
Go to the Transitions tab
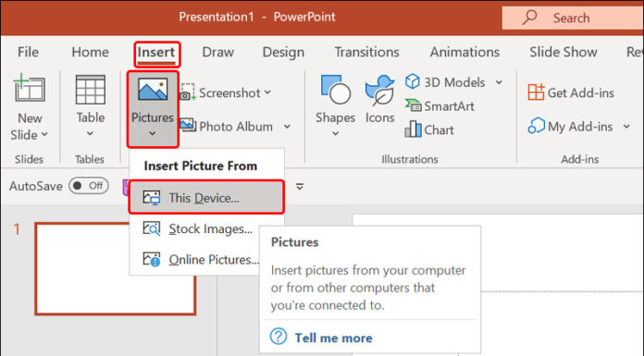click(x=366, y=52)
